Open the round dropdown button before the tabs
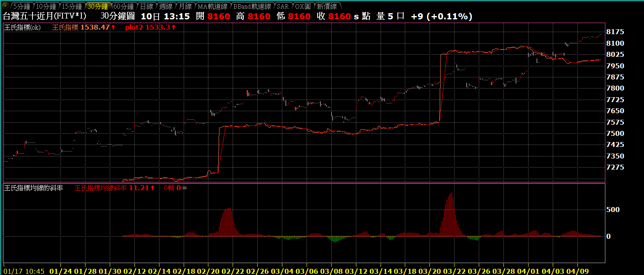 click(x=5, y=6)
